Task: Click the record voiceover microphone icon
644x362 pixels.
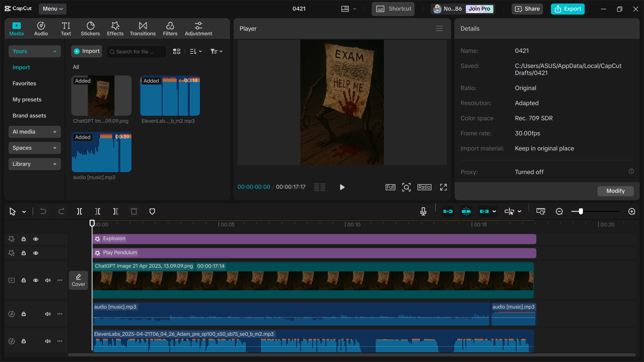Action: (423, 211)
